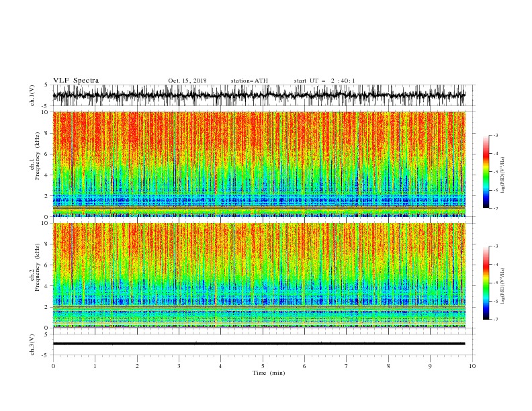Click the time axis tick label "3"
The image size is (532, 411).
pos(179,366)
